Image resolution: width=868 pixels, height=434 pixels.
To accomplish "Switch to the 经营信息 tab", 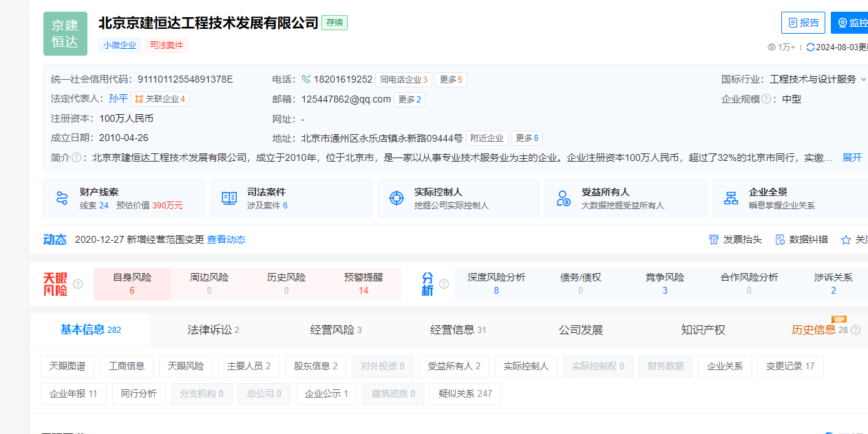I will point(458,330).
